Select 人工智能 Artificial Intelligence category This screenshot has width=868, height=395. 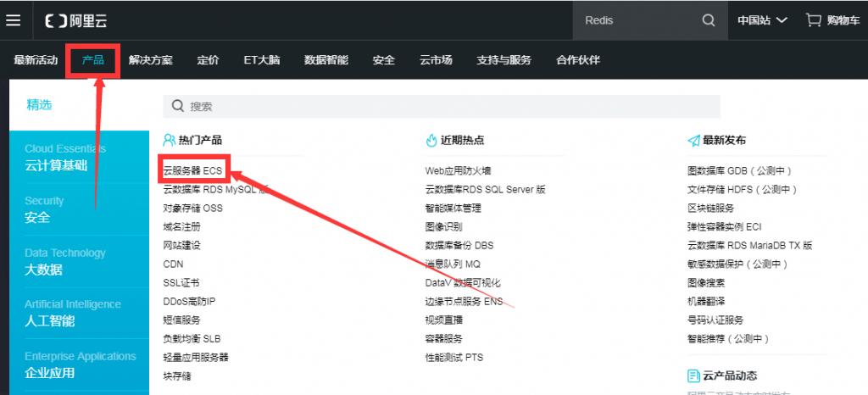click(79, 313)
